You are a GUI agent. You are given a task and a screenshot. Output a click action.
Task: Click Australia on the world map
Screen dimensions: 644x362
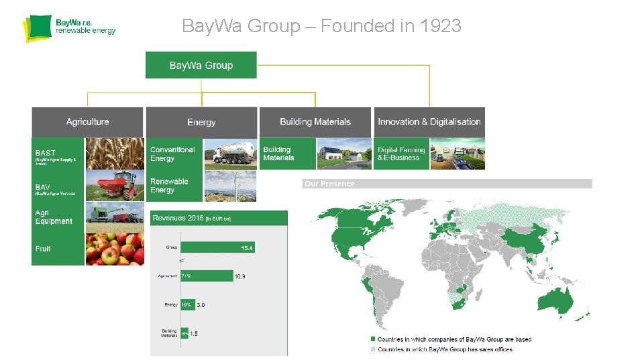pyautogui.click(x=555, y=301)
